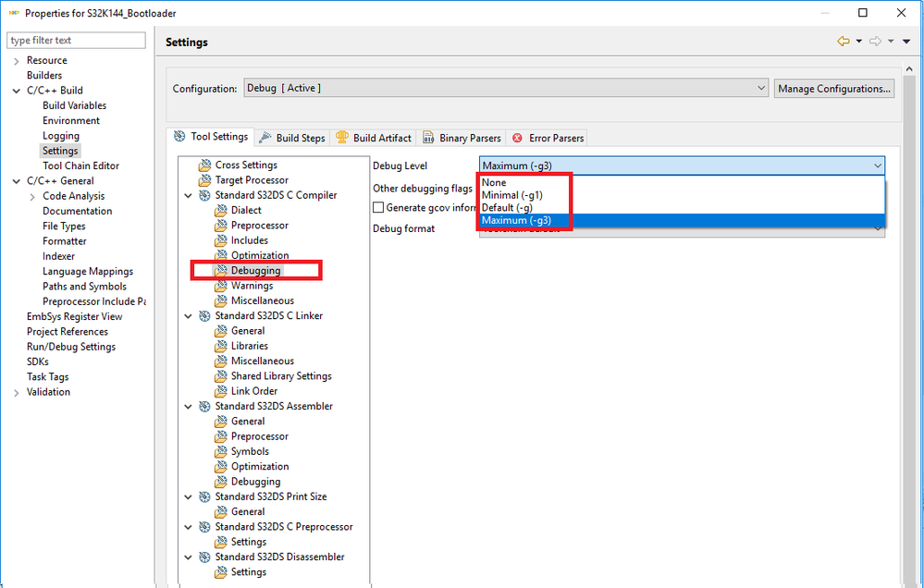Click the Tool Settings tab icon
924x588 pixels.
click(179, 137)
